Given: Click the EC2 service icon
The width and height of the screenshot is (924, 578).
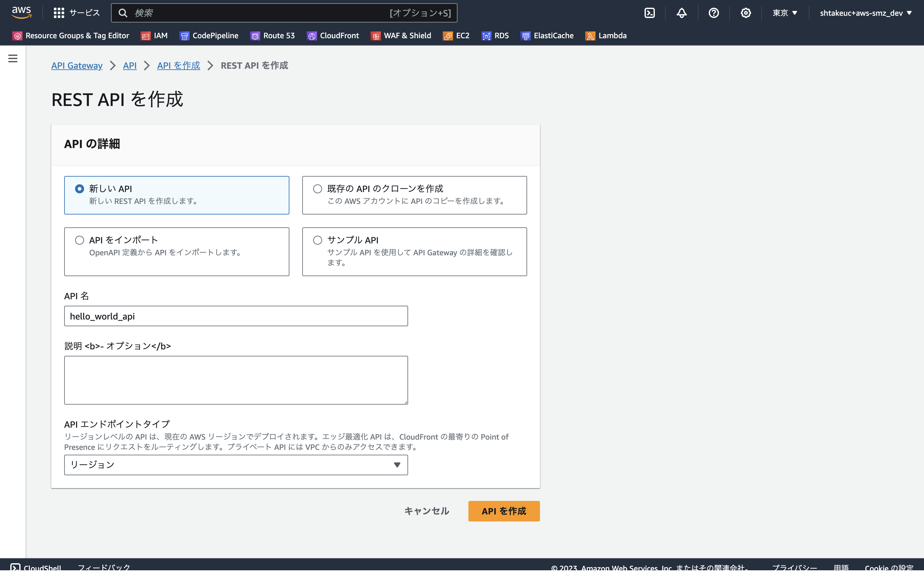Looking at the screenshot, I should coord(448,36).
